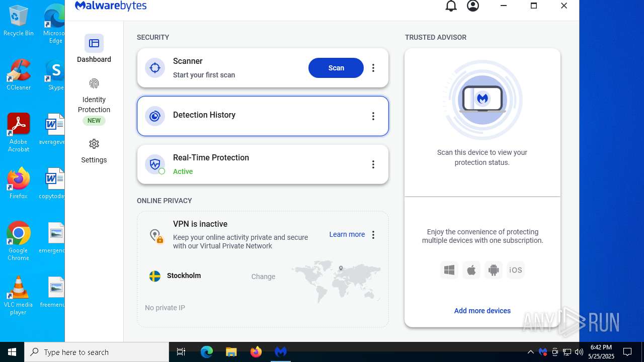This screenshot has height=362, width=644.
Task: Open Settings in the sidebar
Action: (x=94, y=151)
